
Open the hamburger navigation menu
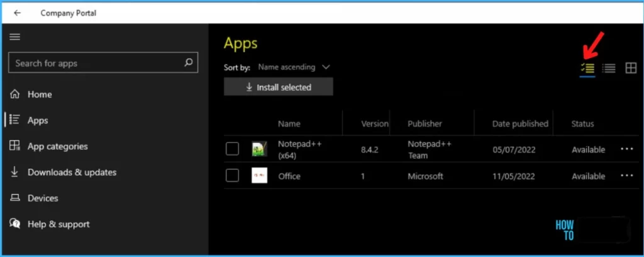pos(15,37)
